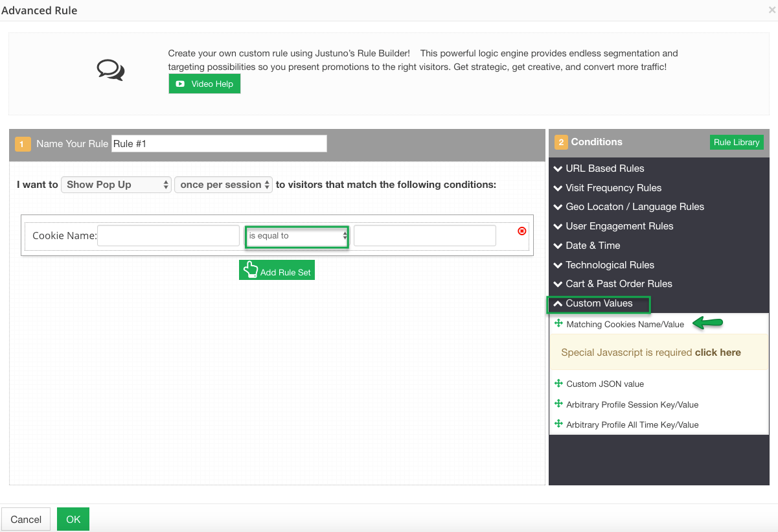
Task: Open the 'is equal to' operator dropdown
Action: tap(297, 236)
